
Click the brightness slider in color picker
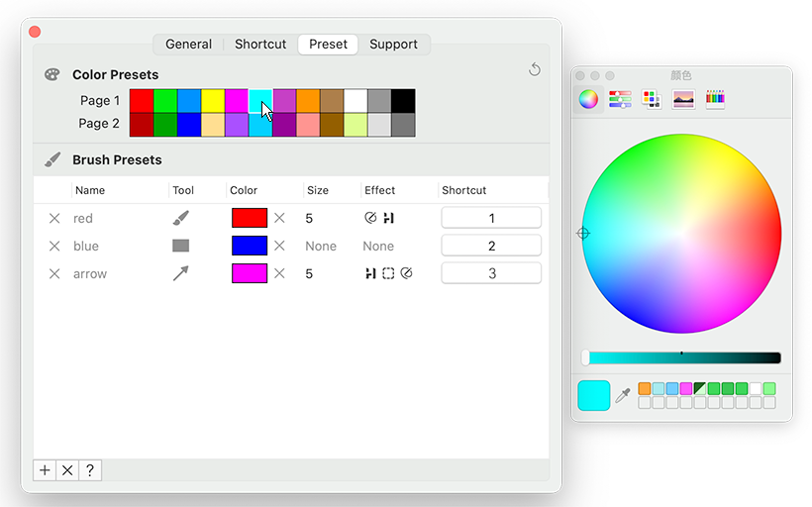tap(682, 357)
